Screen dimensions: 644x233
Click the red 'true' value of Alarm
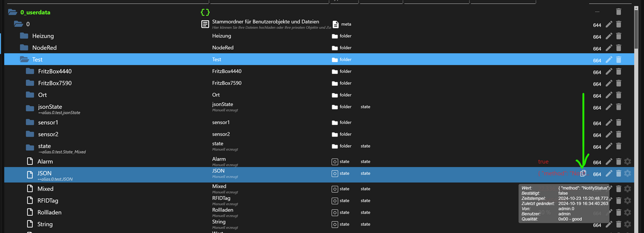pyautogui.click(x=544, y=161)
